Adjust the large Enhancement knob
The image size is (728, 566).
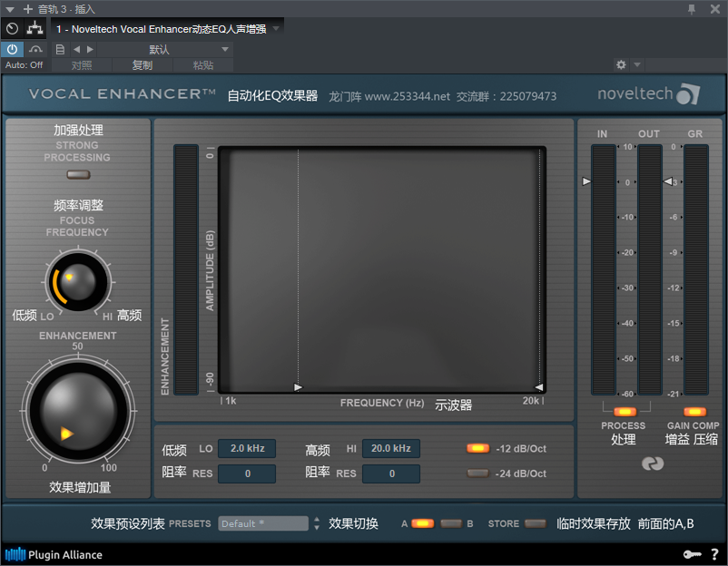(78, 411)
